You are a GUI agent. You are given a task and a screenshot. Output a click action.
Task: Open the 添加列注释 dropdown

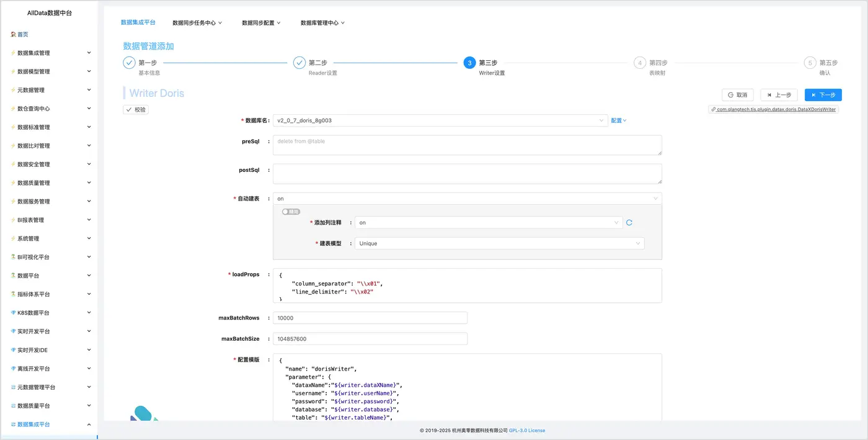[x=489, y=222]
